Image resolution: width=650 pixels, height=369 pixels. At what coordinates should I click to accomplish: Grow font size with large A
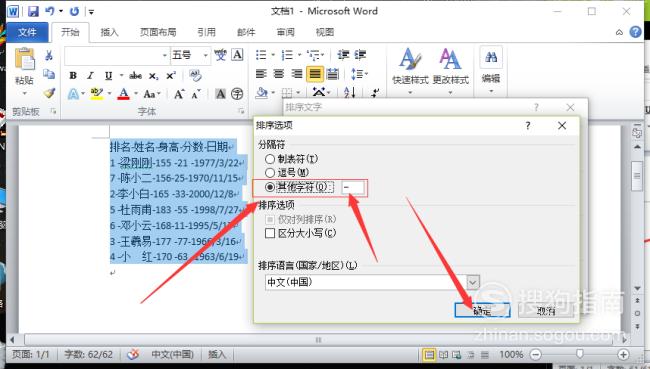coord(179,94)
